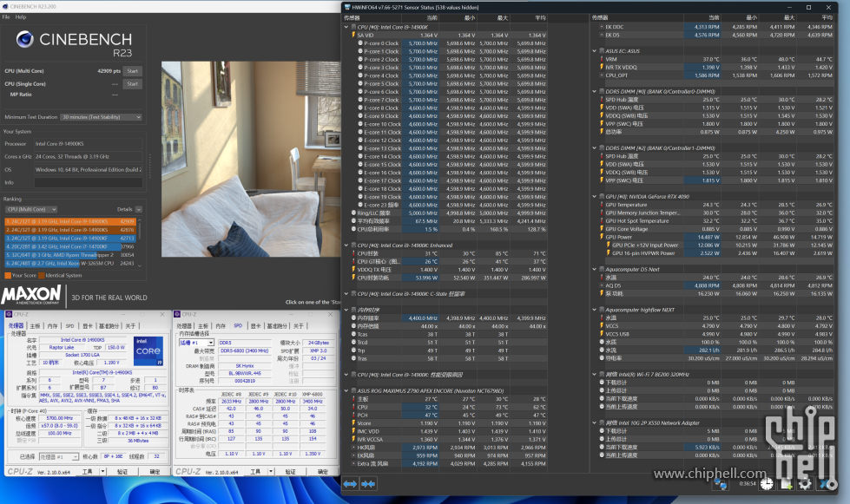
Task: Click the Info input field in Cinebench
Action: click(x=89, y=182)
